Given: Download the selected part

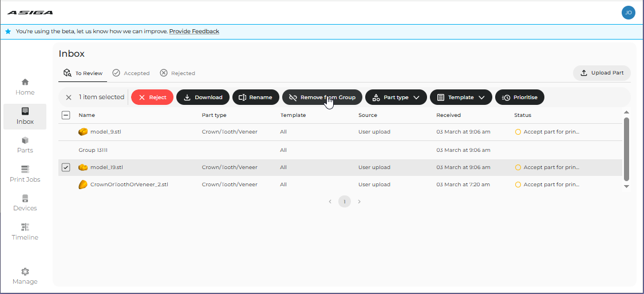Looking at the screenshot, I should [203, 97].
